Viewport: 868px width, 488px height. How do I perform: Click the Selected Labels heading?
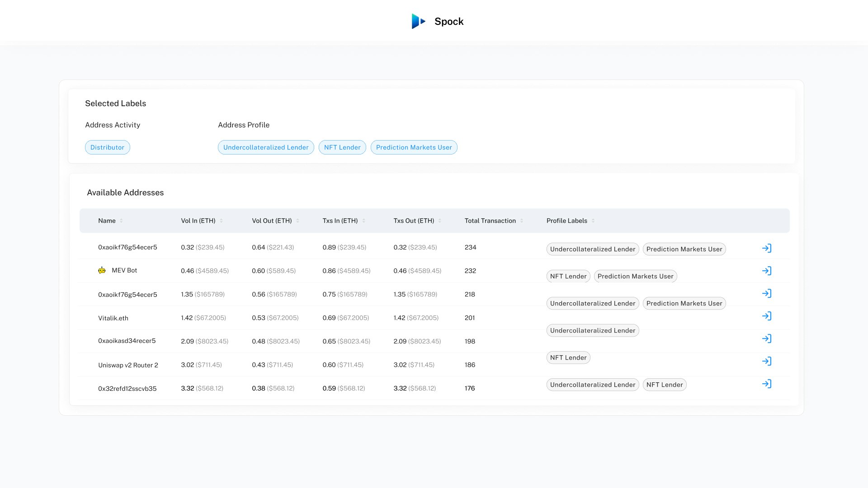pyautogui.click(x=115, y=103)
